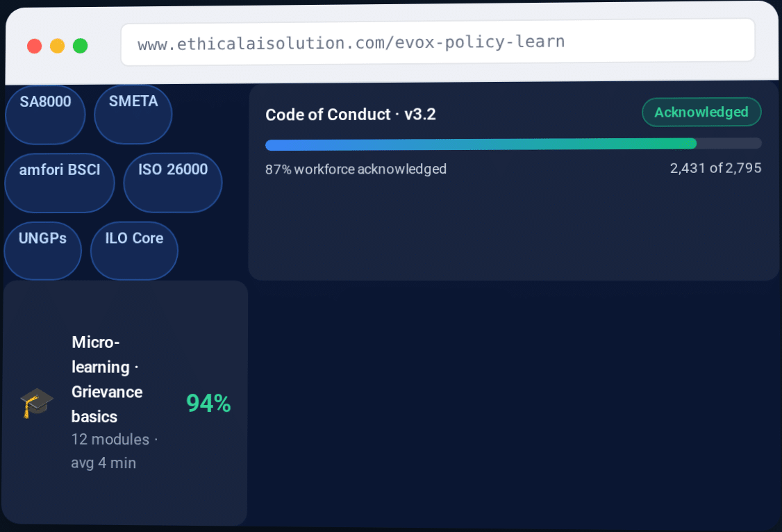Screen dimensions: 782x532
Task: Click the red close window dot
Action: [35, 47]
